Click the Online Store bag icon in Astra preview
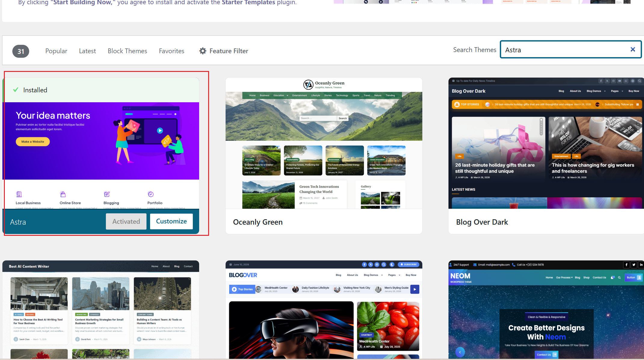The image size is (644, 360). (x=63, y=194)
